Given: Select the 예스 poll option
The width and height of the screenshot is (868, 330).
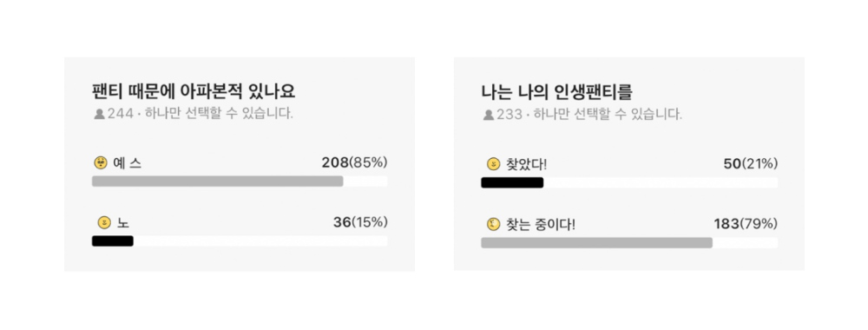Looking at the screenshot, I should click(x=240, y=171).
